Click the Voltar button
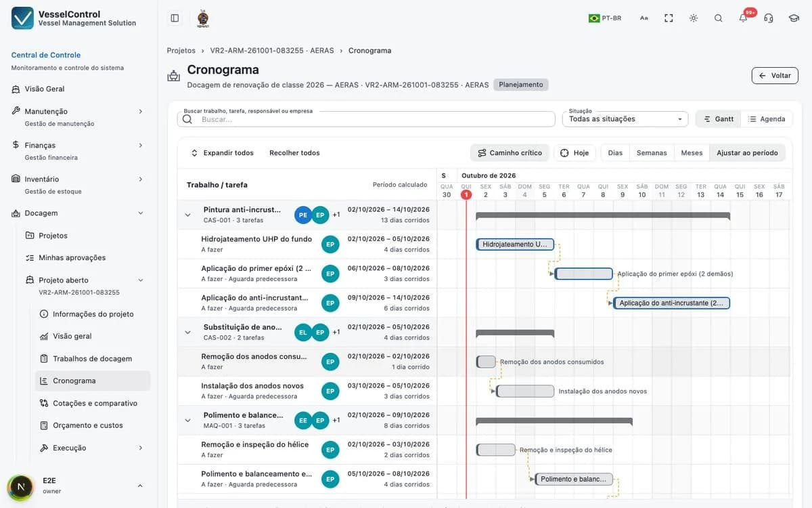This screenshot has width=812, height=508. (x=775, y=76)
